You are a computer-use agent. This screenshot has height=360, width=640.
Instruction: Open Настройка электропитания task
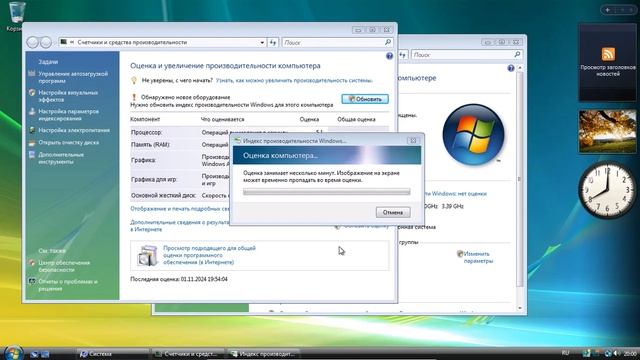point(74,130)
